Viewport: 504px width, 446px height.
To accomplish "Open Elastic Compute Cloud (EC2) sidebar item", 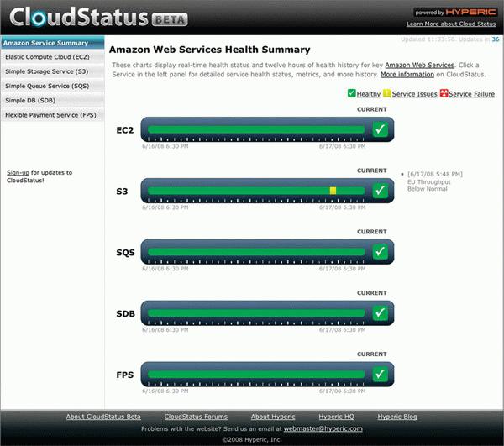I will click(x=52, y=57).
